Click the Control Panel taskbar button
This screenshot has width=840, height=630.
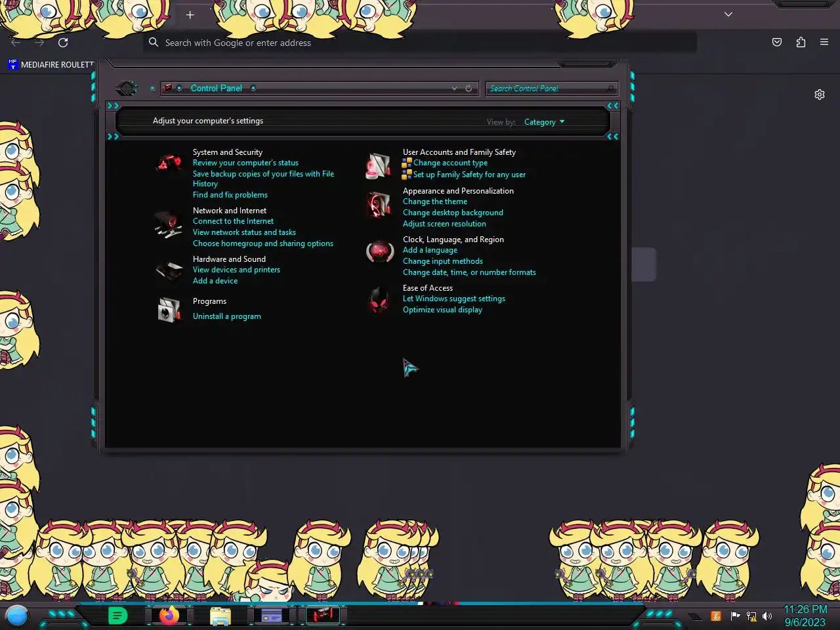(x=323, y=616)
